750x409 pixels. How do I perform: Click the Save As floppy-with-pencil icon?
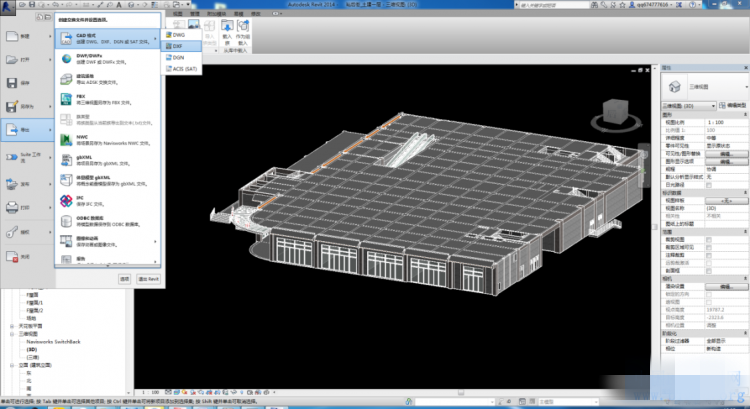[12, 106]
